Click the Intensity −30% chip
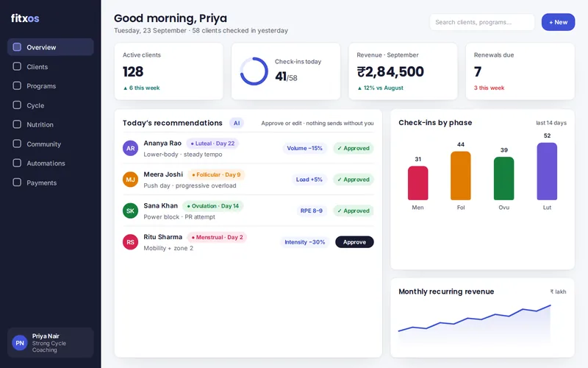The image size is (588, 368). tap(304, 242)
